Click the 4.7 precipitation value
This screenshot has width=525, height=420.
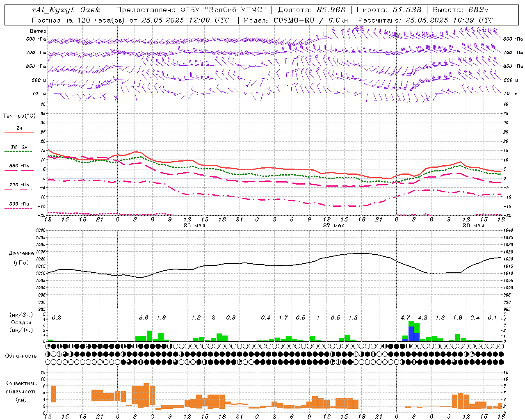coord(405,318)
